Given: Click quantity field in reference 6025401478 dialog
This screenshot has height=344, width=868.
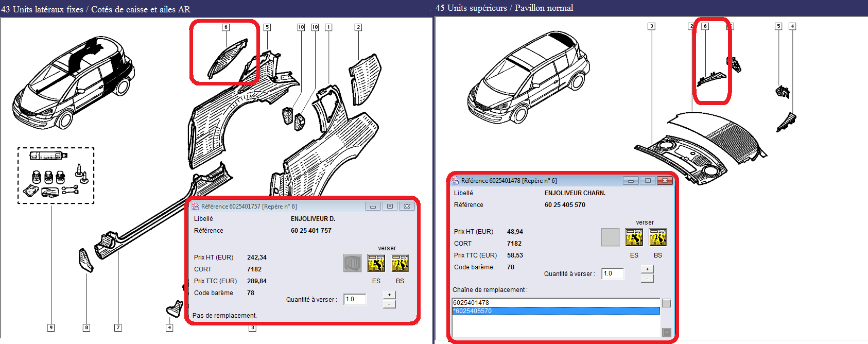Looking at the screenshot, I should tap(613, 273).
